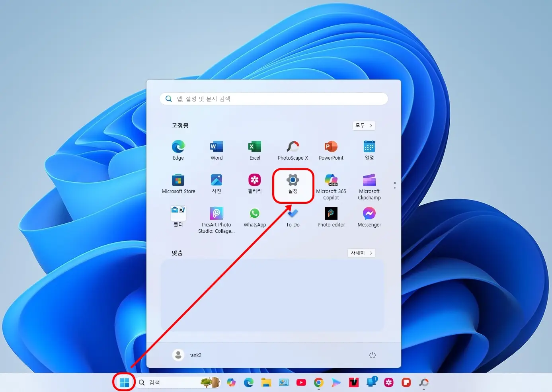Open PhotoScape X from the taskbar

pos(424,382)
